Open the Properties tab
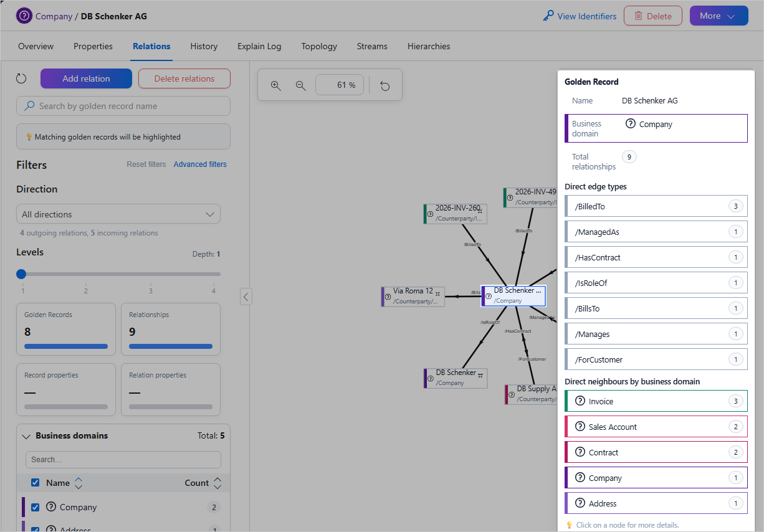764x532 pixels. click(x=93, y=46)
